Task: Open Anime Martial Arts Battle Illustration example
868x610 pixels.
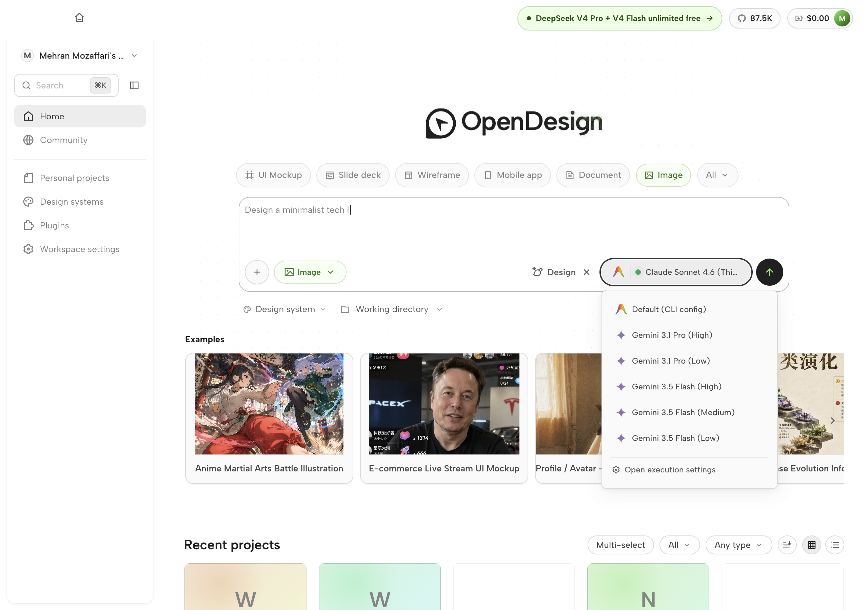Action: click(x=269, y=418)
